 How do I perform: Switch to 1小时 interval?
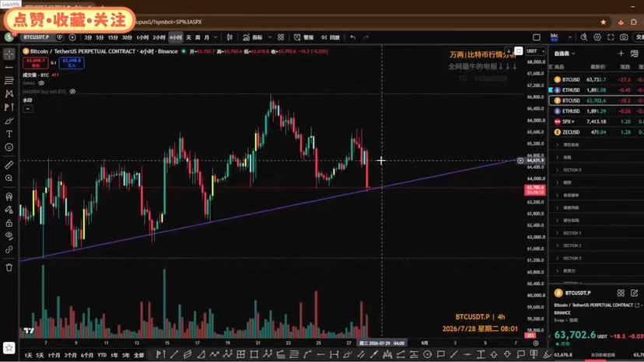(x=142, y=37)
